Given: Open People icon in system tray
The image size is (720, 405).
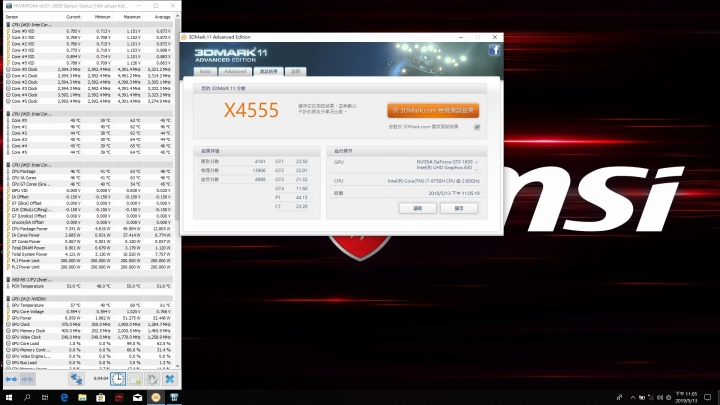Looking at the screenshot, I should [619, 398].
